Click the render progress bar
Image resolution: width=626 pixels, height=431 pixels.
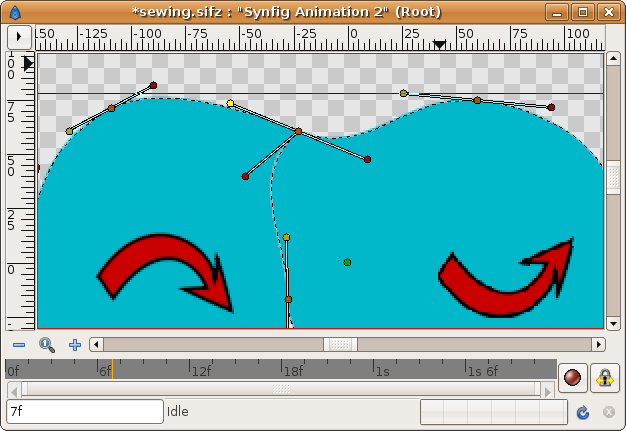[494, 412]
